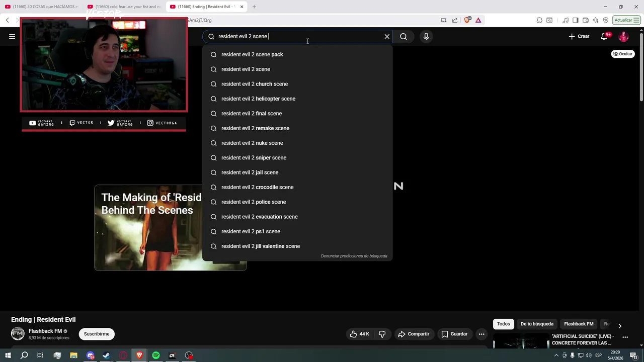
Task: Open Brave VPN shield icon
Action: (x=606, y=20)
